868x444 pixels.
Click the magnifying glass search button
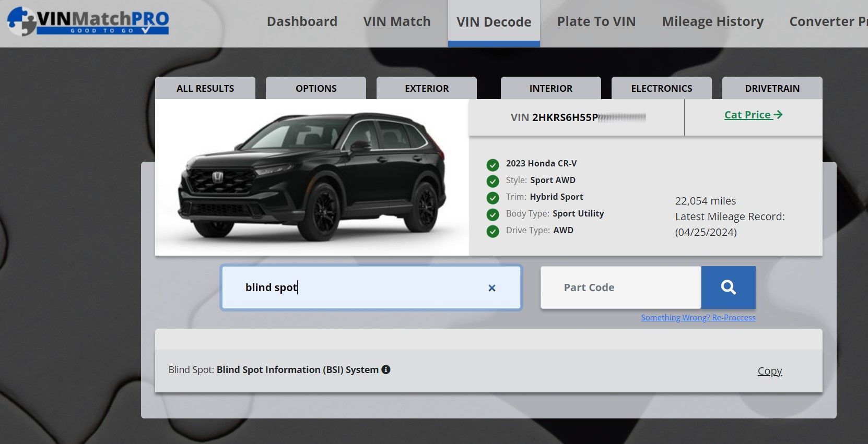[x=728, y=287]
